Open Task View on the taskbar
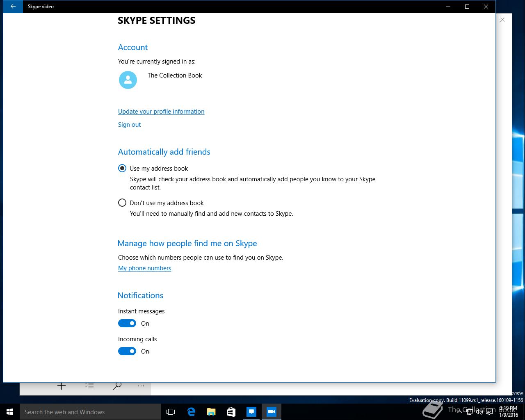 tap(171, 412)
